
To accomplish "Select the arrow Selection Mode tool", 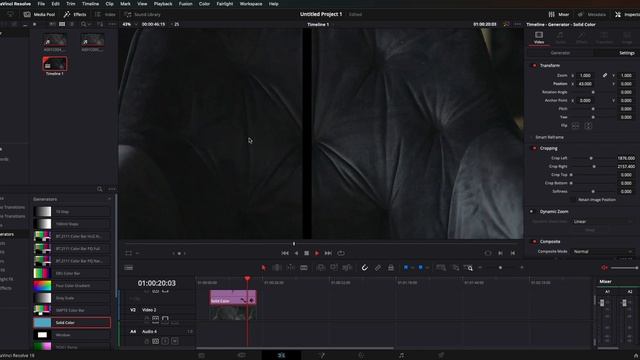I will click(263, 268).
